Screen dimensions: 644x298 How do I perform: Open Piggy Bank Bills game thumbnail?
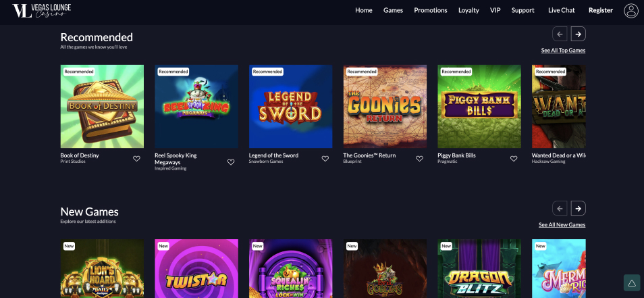click(479, 106)
